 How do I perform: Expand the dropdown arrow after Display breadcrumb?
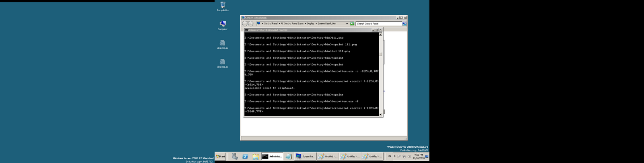tap(316, 24)
